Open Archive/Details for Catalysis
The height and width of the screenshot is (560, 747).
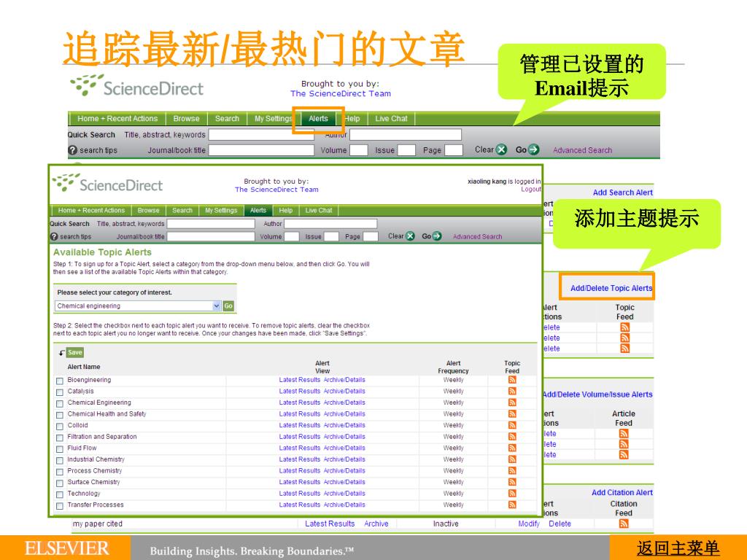click(344, 391)
